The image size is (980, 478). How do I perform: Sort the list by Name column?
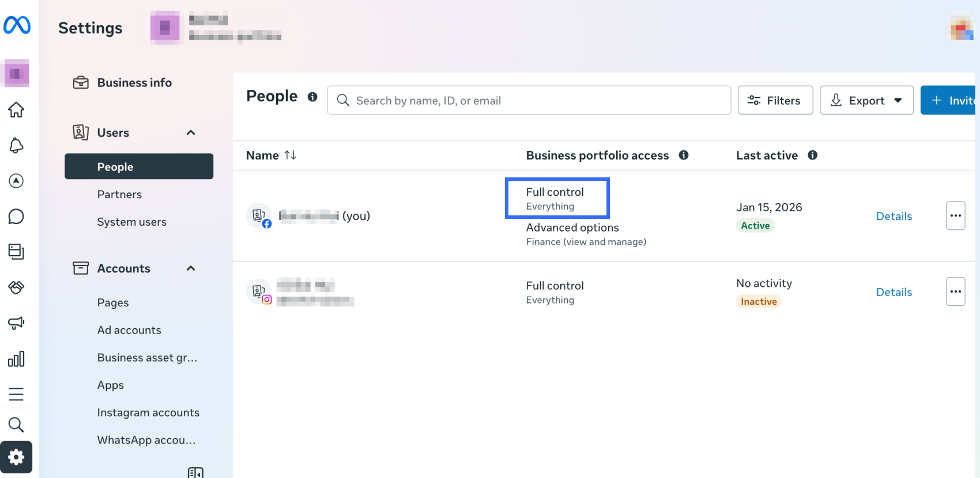[290, 155]
